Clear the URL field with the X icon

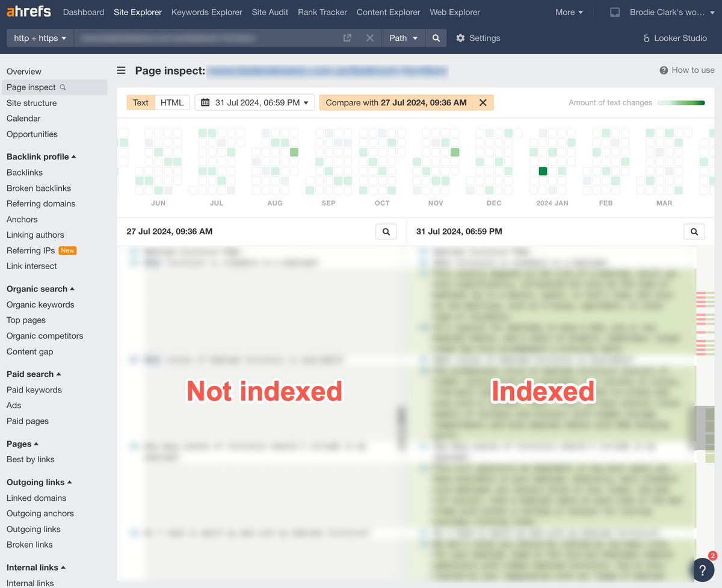pos(370,38)
